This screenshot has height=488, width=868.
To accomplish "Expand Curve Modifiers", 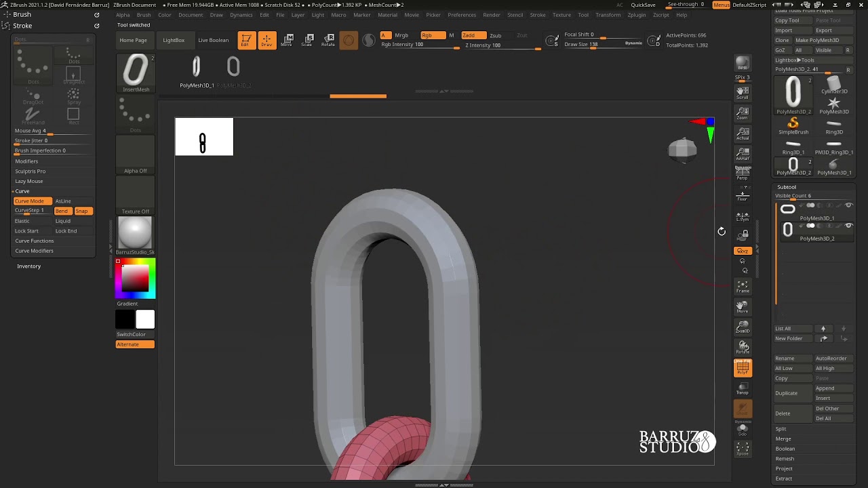I will [x=34, y=251].
